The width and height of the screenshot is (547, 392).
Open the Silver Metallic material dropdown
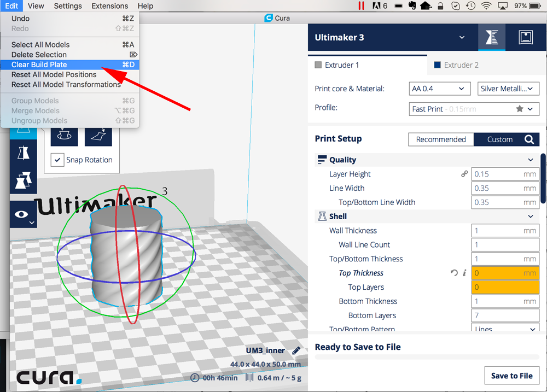coord(508,89)
